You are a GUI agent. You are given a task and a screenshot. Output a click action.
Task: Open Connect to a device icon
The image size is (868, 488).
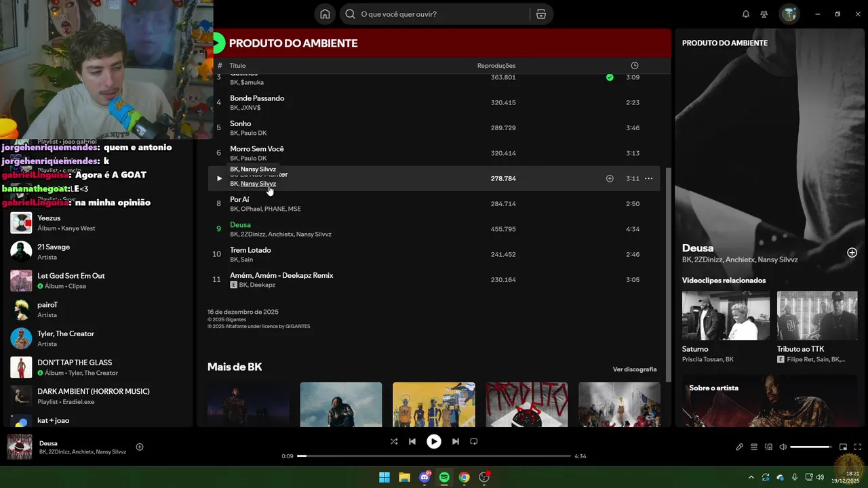[768, 447]
